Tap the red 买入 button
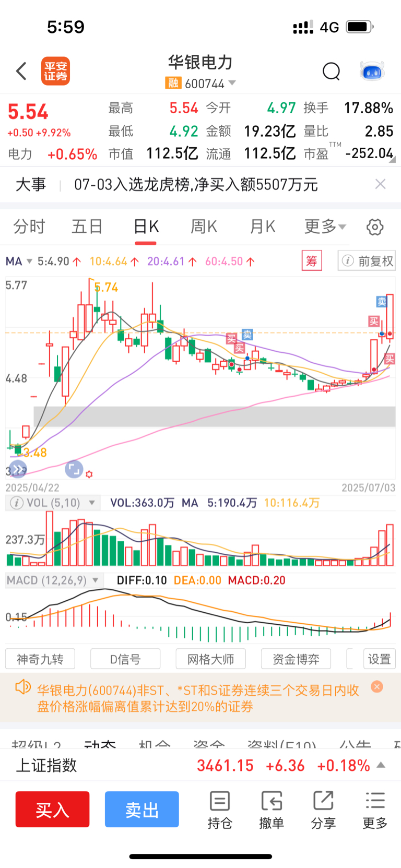 52,809
